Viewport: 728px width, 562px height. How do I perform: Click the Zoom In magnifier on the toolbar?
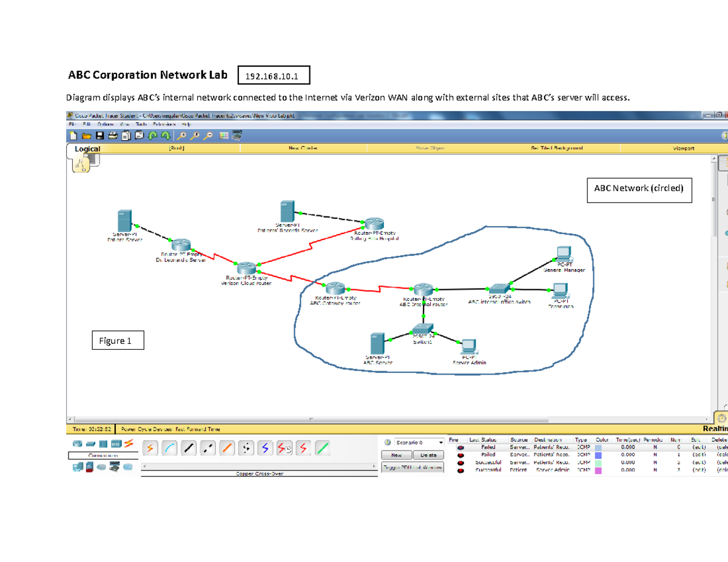[x=182, y=136]
